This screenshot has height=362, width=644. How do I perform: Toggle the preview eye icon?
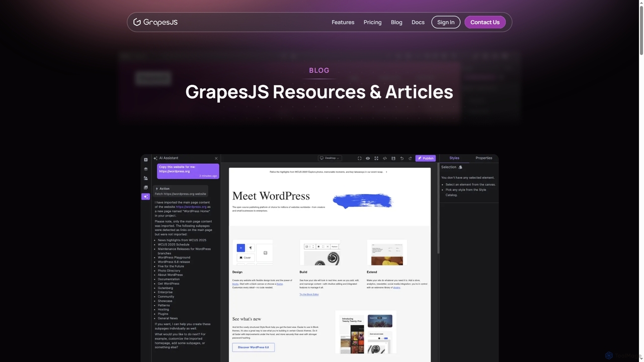click(x=368, y=158)
